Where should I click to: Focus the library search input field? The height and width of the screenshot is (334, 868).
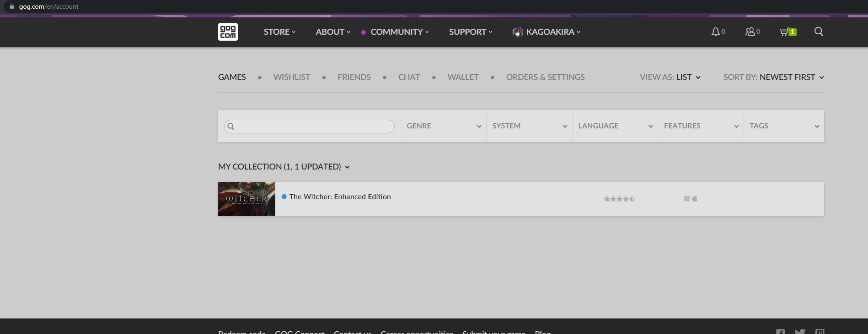309,127
